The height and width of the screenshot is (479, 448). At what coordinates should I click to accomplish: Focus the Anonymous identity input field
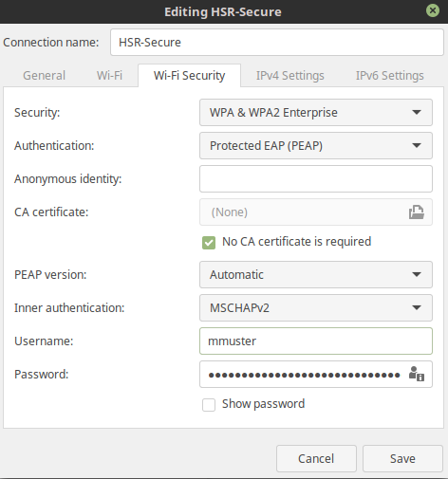point(316,179)
